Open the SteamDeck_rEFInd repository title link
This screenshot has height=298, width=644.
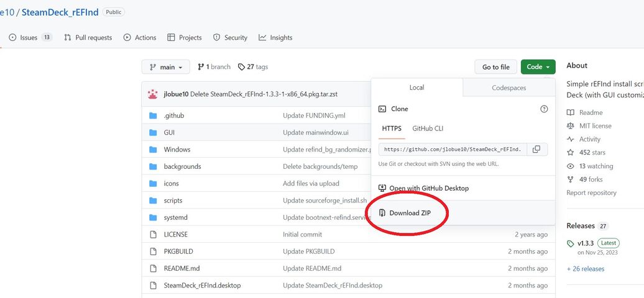pyautogui.click(x=60, y=12)
